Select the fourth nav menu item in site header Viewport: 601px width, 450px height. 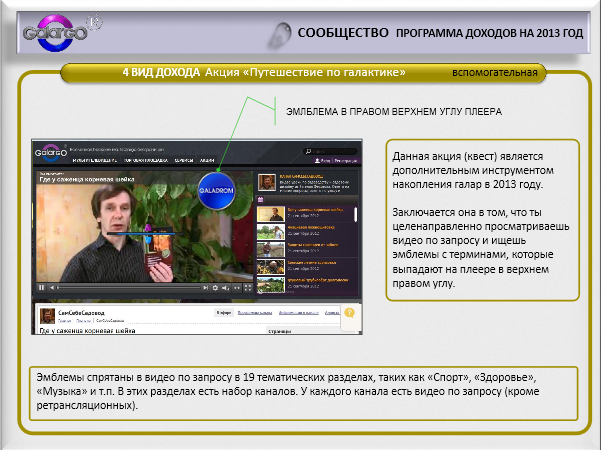207,161
